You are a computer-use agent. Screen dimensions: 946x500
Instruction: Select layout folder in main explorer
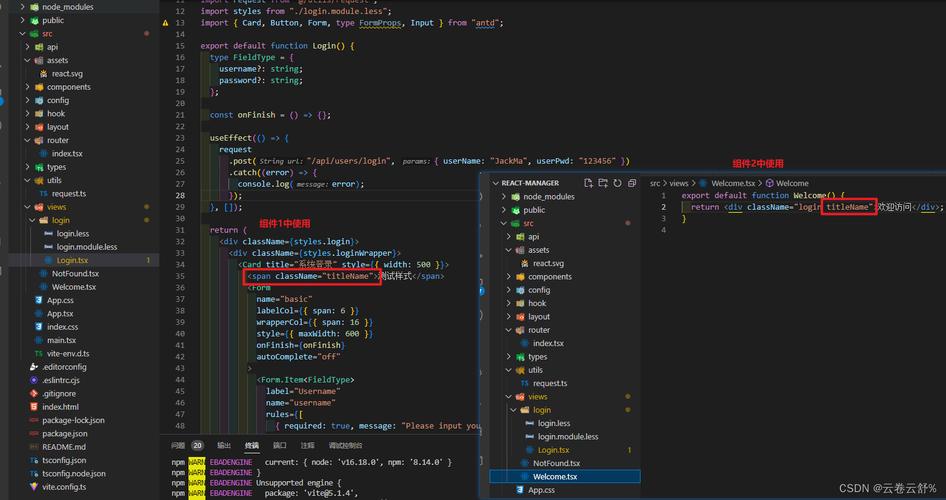tap(58, 127)
